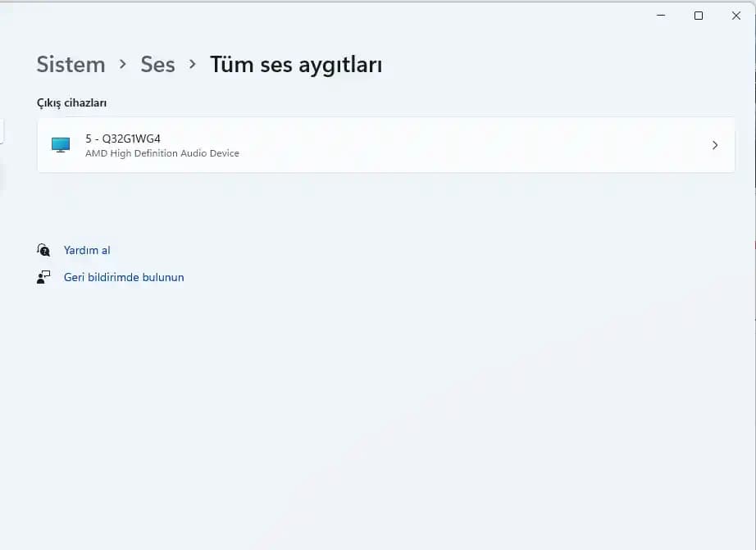Click the feedback person icon

click(x=43, y=277)
